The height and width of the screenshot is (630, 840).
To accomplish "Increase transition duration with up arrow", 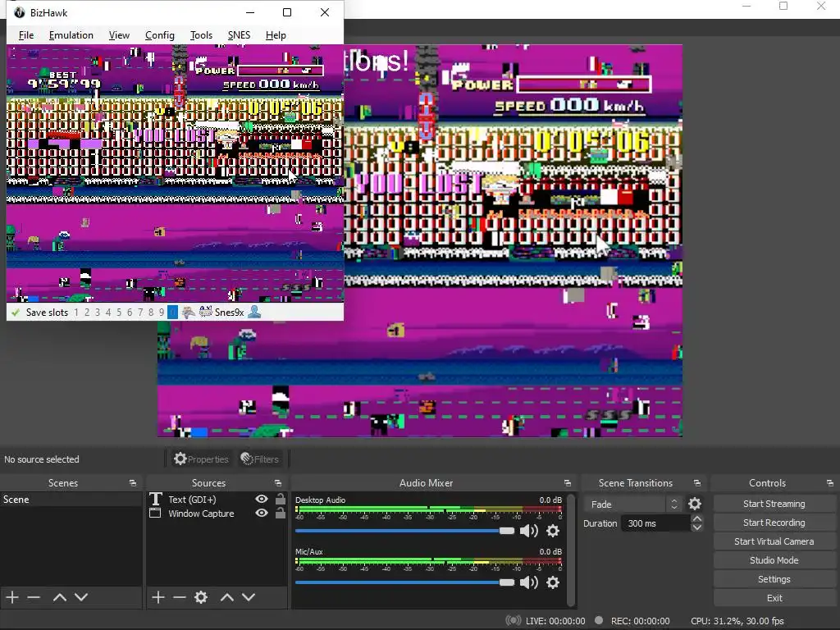I will pos(696,519).
